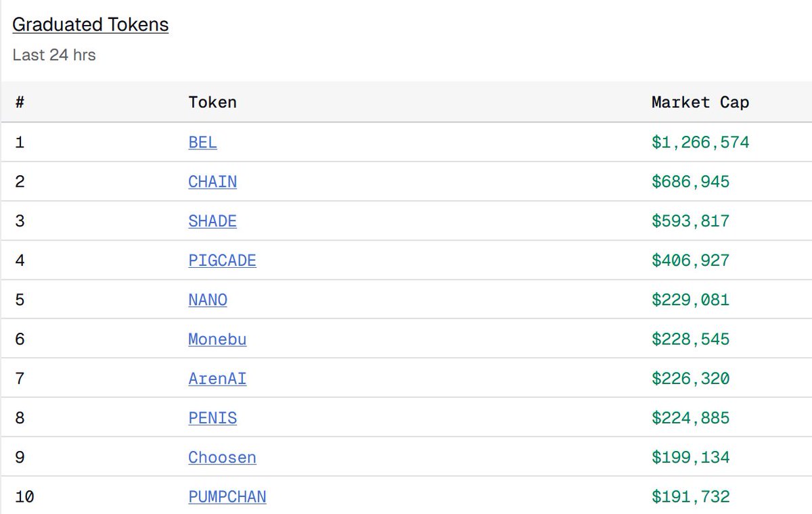
Task: Click the Market Cap column header
Action: (x=700, y=102)
